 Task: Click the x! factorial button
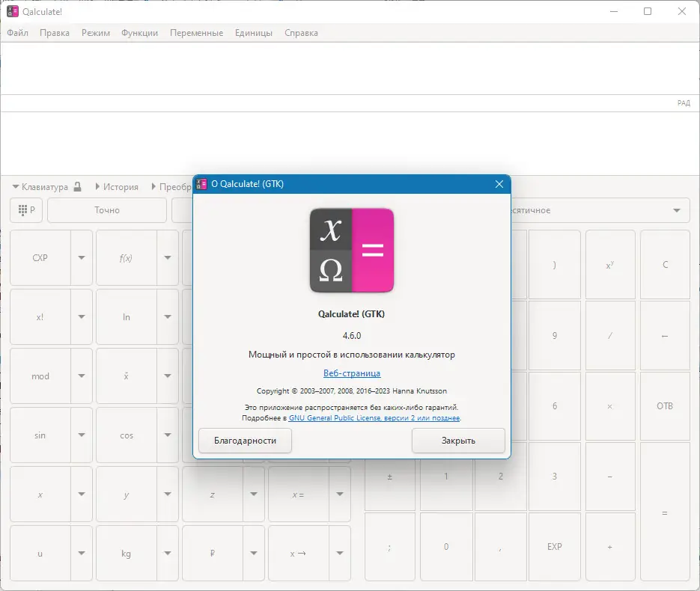point(40,317)
